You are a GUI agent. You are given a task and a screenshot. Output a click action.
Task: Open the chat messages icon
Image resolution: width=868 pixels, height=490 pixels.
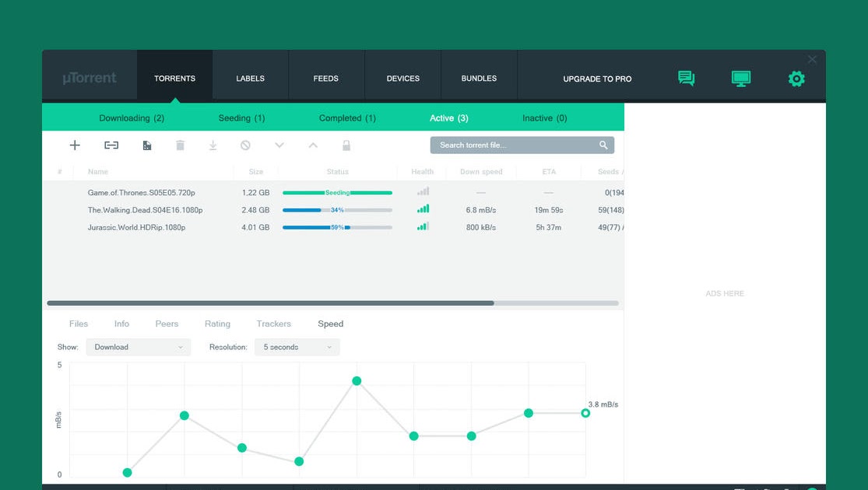click(686, 78)
